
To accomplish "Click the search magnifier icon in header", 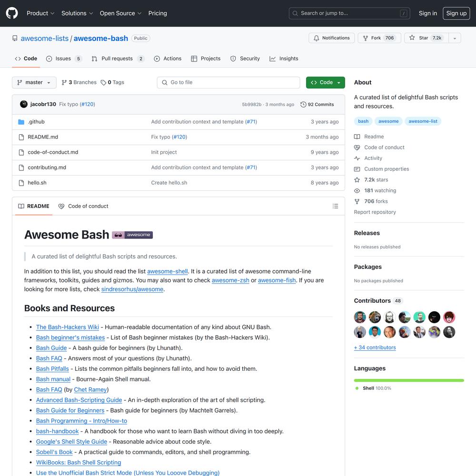I will [x=295, y=13].
